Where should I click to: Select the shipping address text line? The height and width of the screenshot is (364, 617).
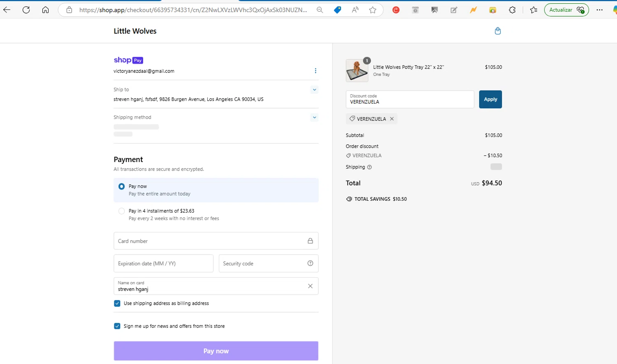coord(188,99)
